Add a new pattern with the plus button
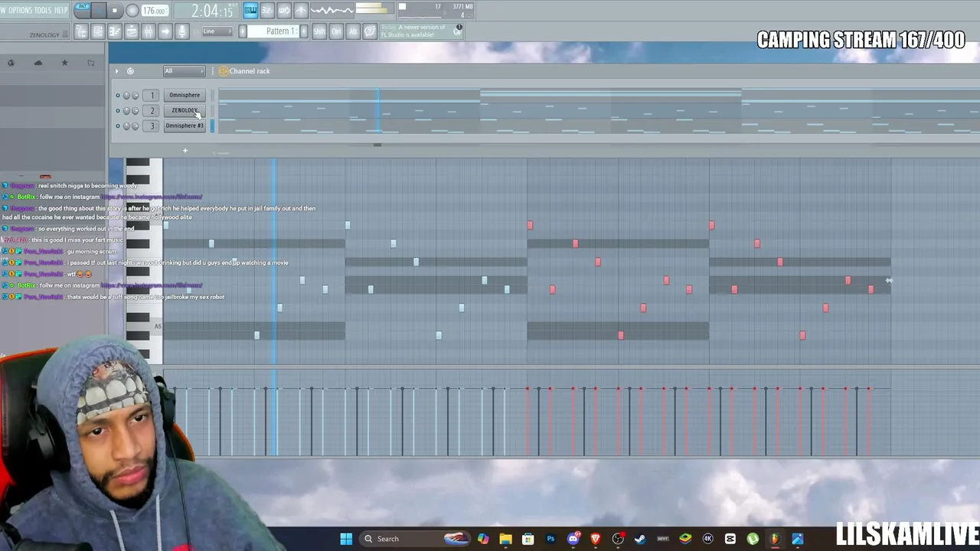 point(304,31)
